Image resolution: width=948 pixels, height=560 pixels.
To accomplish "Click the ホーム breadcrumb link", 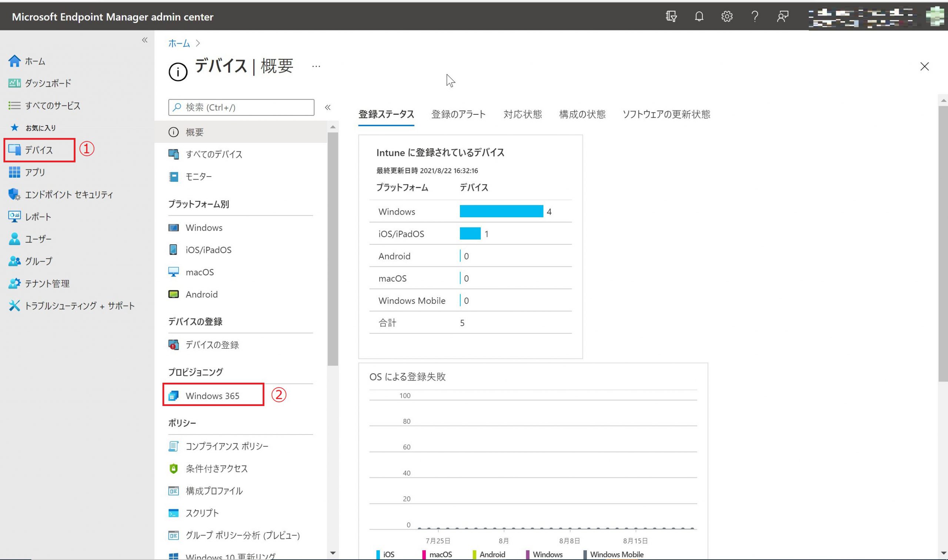I will point(179,43).
